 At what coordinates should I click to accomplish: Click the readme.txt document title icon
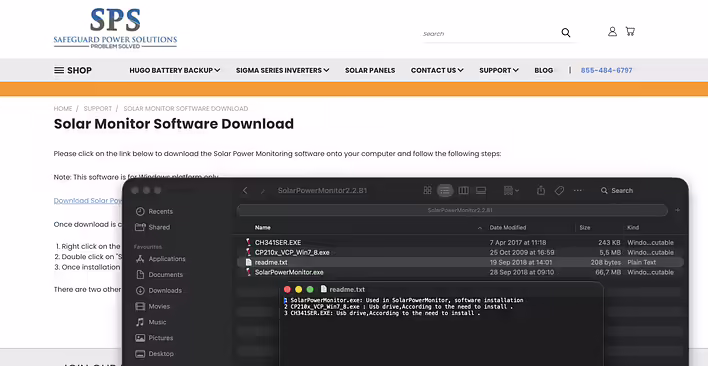point(323,289)
